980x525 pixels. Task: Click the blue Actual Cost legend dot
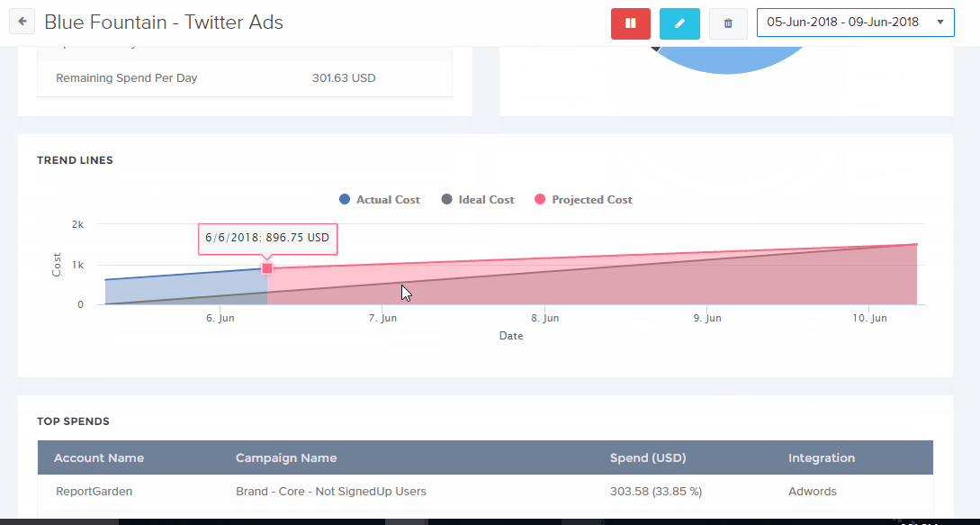(345, 200)
